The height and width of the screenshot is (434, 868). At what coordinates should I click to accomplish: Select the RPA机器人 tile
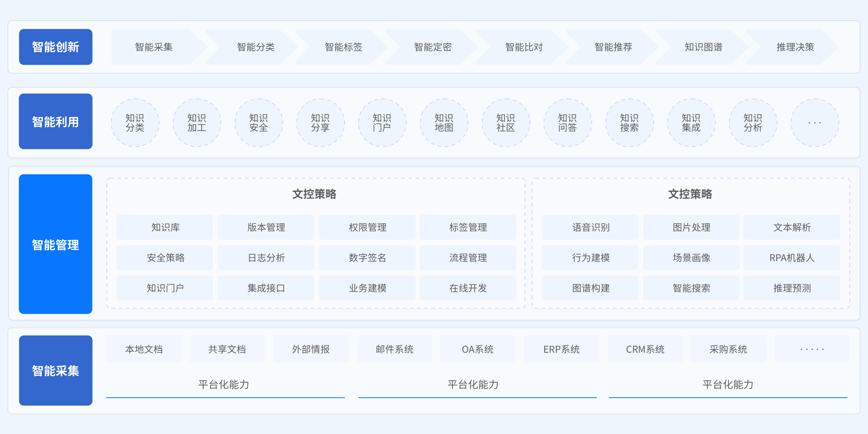791,258
